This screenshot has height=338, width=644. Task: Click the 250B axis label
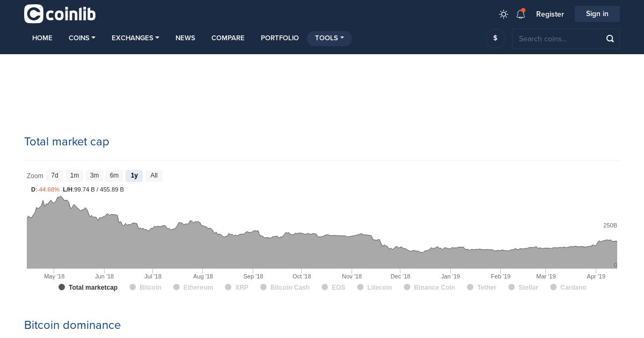[x=610, y=225]
